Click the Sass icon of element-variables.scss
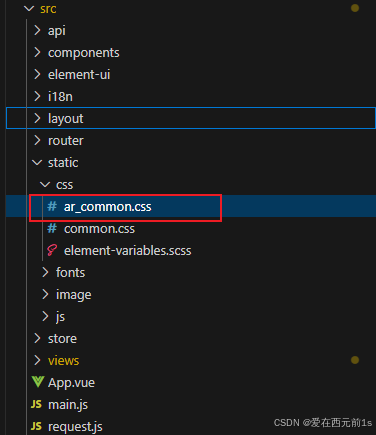 click(52, 250)
